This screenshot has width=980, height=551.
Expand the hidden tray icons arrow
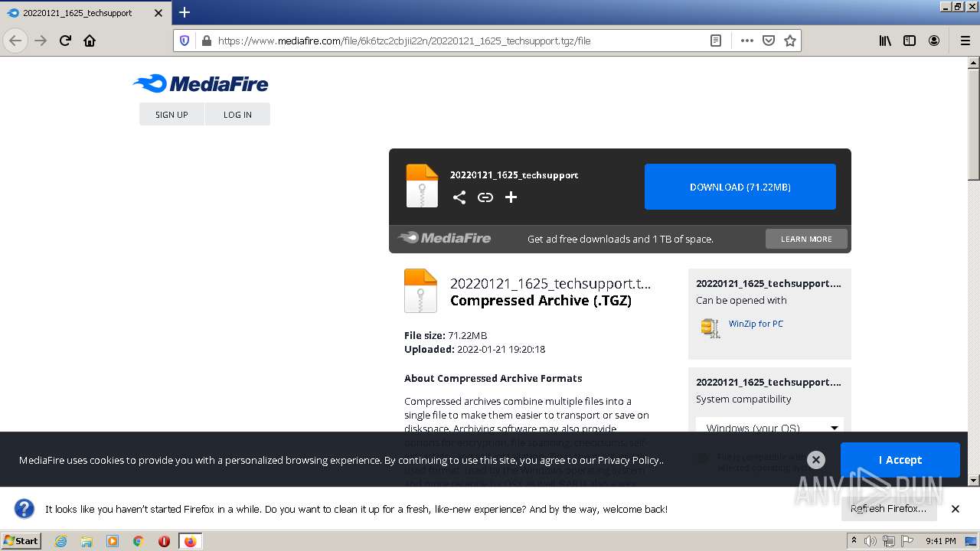[856, 541]
